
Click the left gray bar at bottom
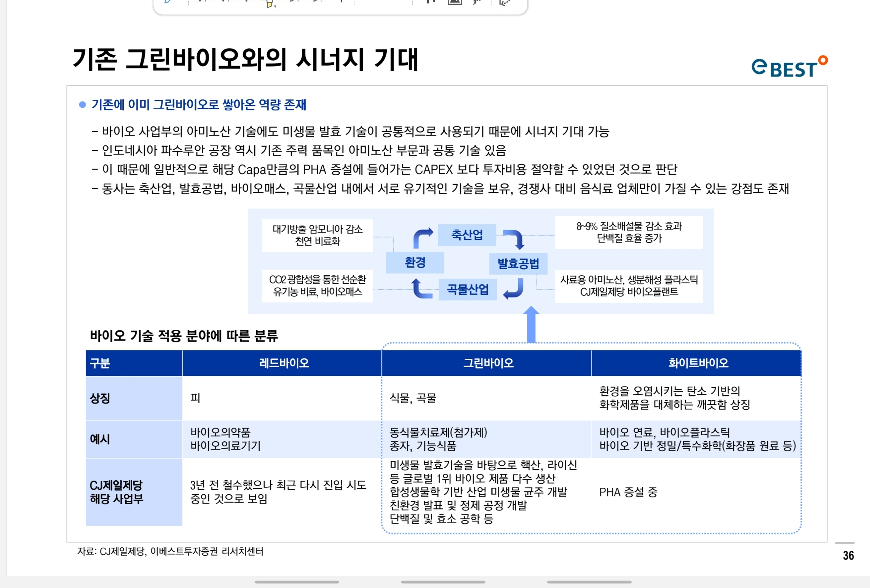(297, 582)
